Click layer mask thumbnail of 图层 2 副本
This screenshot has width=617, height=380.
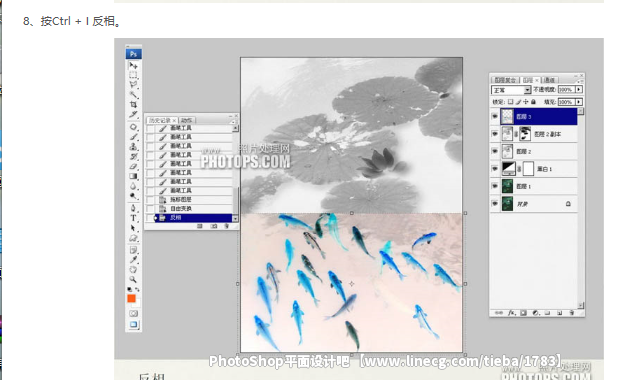point(525,134)
